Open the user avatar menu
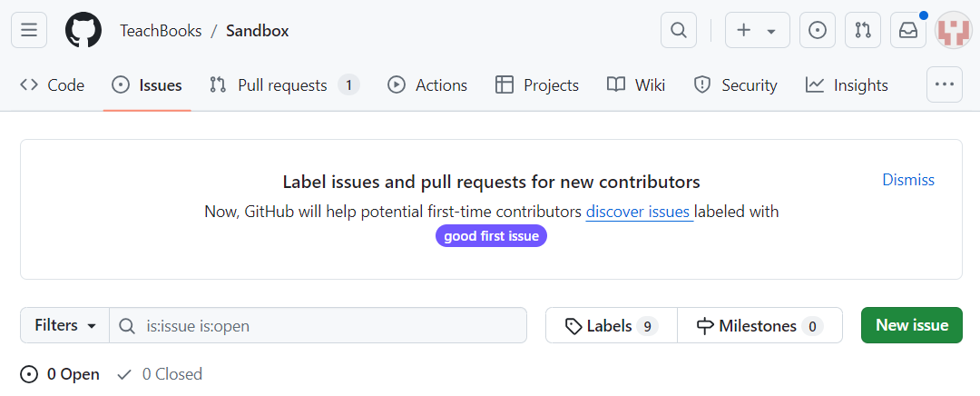 pos(953,30)
